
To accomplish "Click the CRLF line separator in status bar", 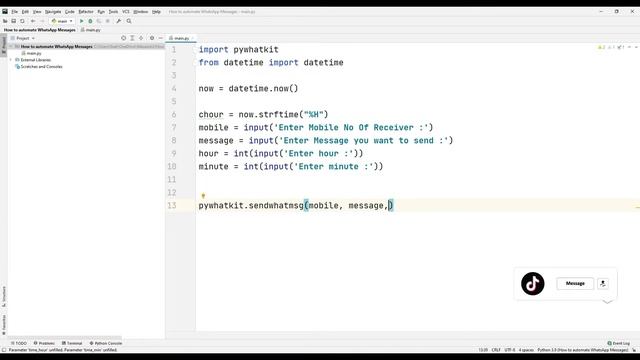I will pos(496,350).
